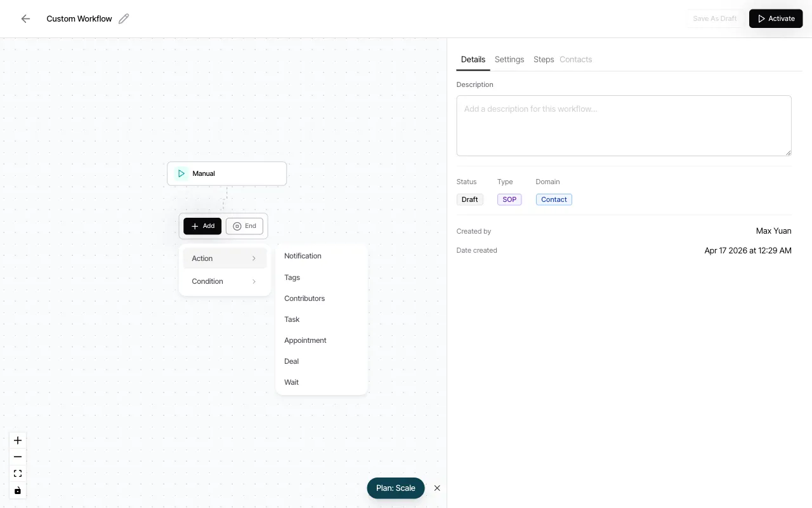Click the Add step button

[x=202, y=226]
